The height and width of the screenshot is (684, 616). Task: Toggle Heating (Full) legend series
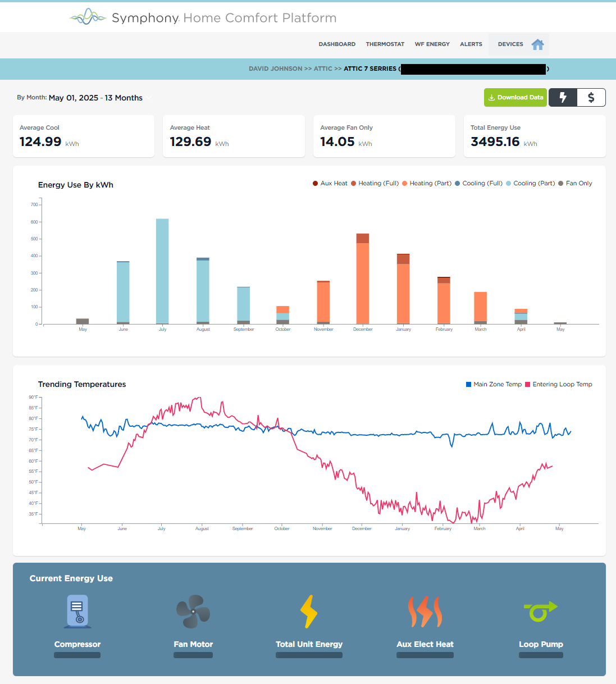coord(375,183)
